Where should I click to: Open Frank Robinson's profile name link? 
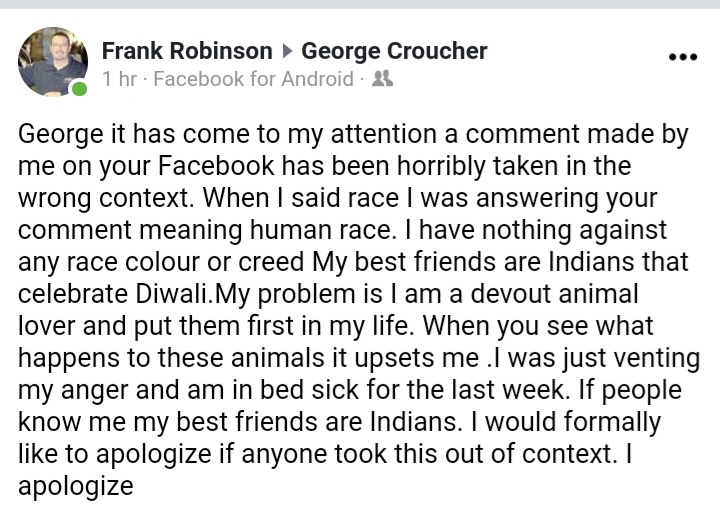click(187, 51)
